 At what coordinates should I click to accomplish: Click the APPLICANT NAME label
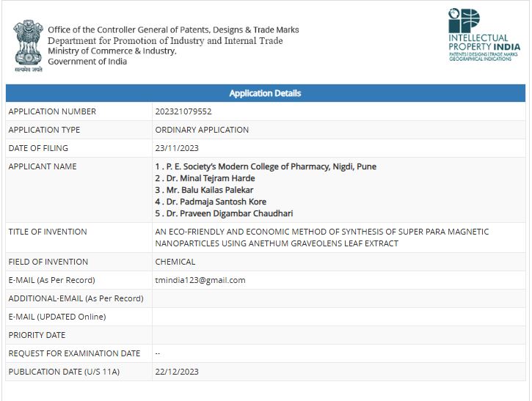[x=43, y=166]
